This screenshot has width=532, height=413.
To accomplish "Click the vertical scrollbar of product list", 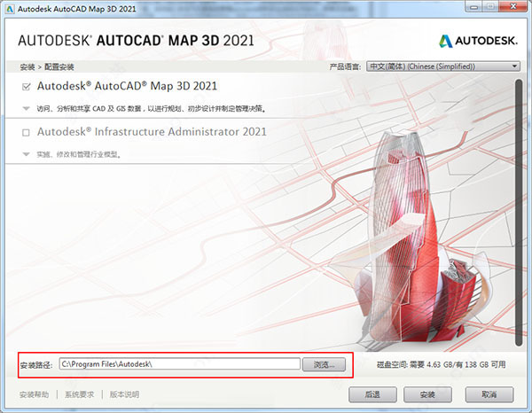I will coord(519,213).
